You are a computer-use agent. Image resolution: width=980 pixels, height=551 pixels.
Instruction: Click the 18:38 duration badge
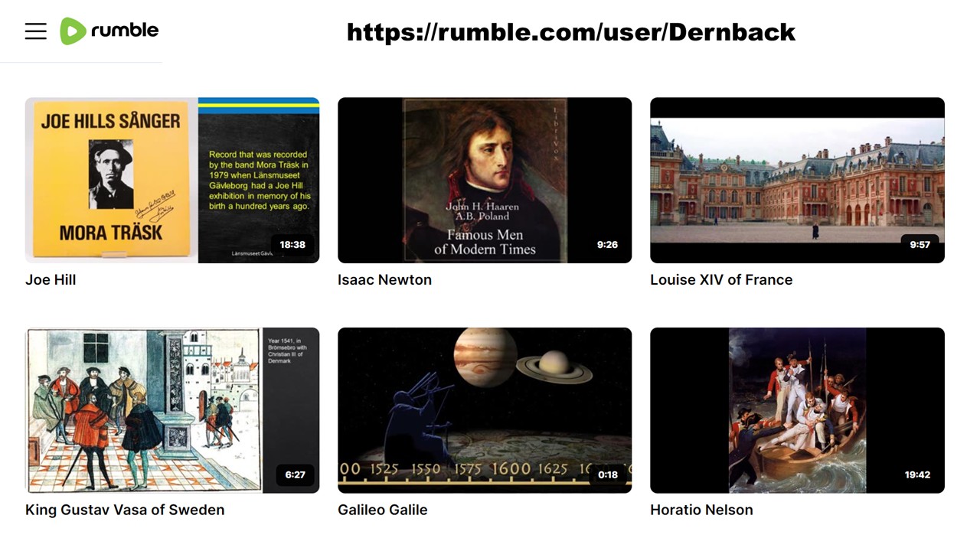292,245
